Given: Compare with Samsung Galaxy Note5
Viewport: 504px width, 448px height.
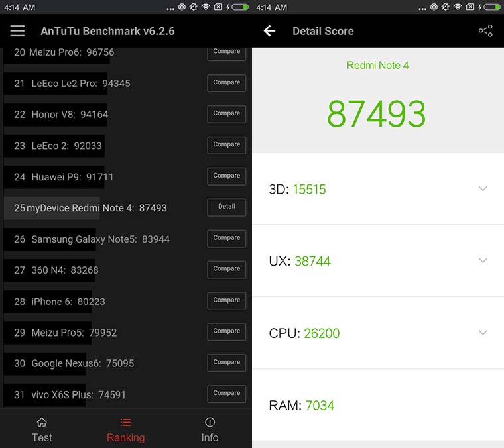Looking at the screenshot, I should pos(227,239).
